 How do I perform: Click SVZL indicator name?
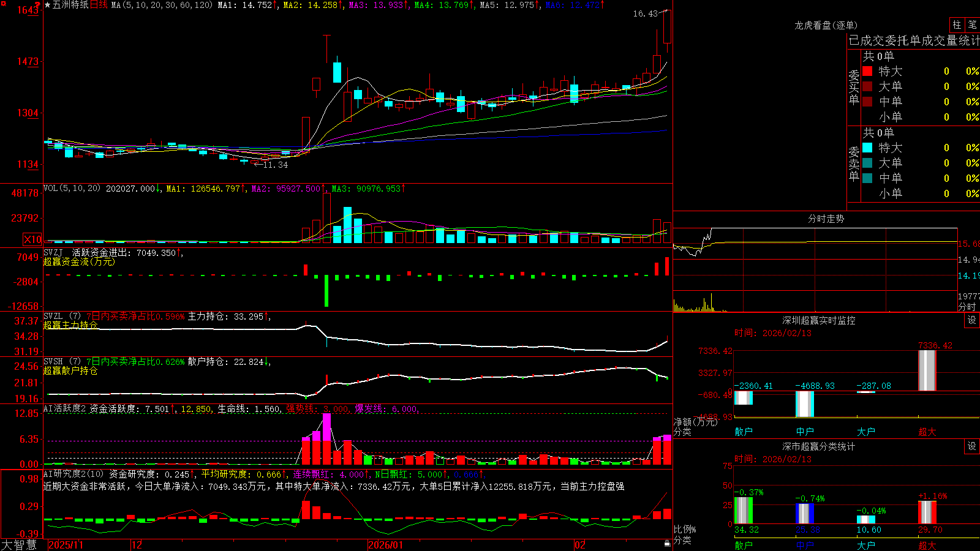pyautogui.click(x=53, y=316)
